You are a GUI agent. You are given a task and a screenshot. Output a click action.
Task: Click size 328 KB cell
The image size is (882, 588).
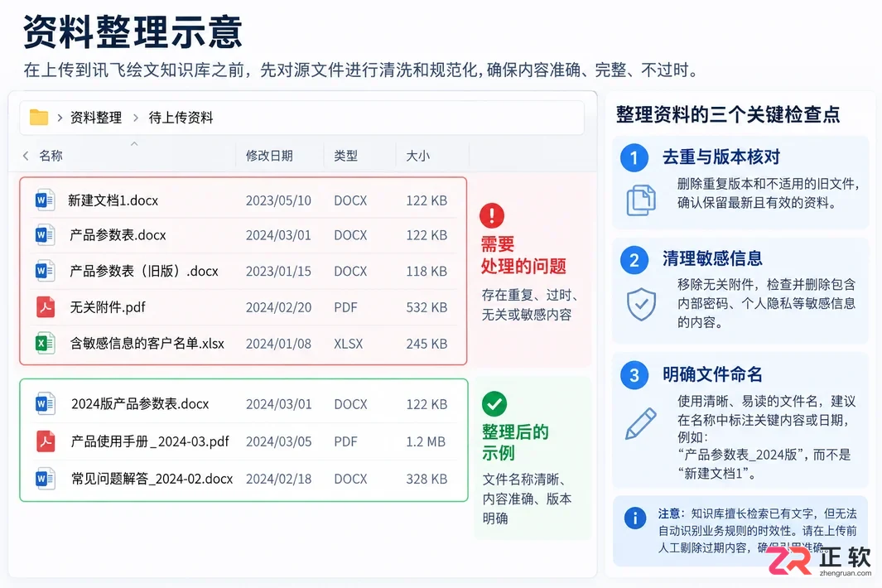tap(427, 479)
